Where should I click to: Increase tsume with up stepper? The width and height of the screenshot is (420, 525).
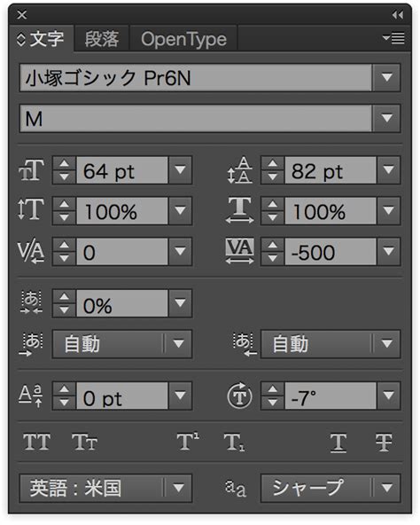pyautogui.click(x=65, y=297)
